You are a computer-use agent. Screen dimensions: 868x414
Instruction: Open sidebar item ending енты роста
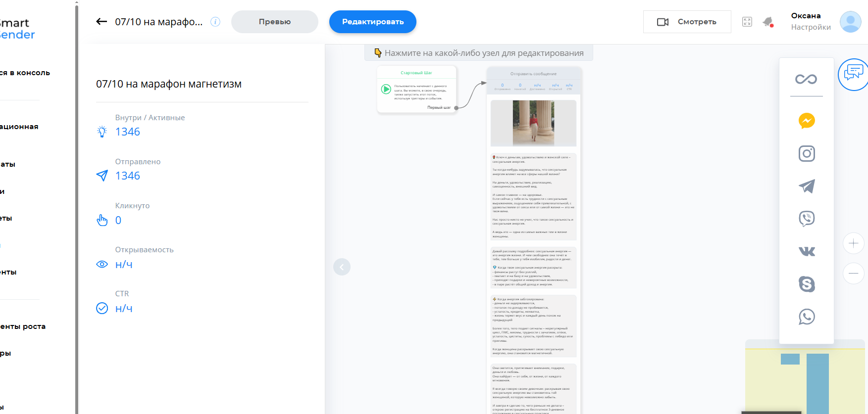(x=23, y=326)
